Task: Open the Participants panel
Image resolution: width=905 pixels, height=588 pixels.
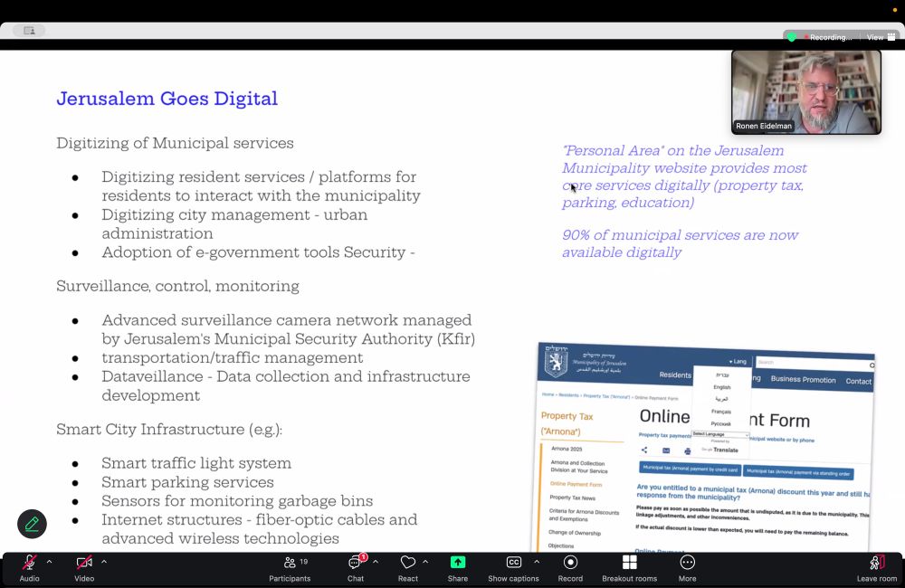Action: (290, 569)
